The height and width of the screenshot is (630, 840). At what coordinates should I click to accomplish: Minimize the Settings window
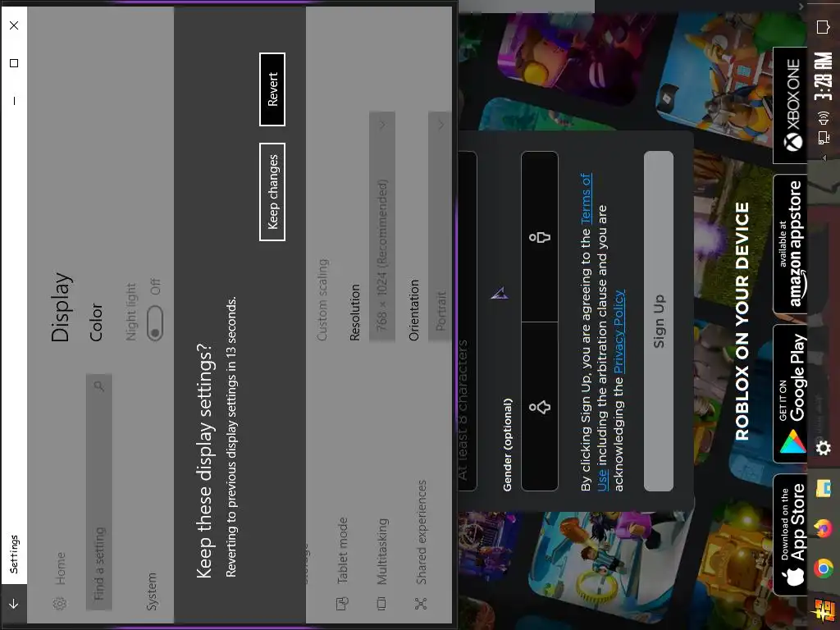click(14, 101)
